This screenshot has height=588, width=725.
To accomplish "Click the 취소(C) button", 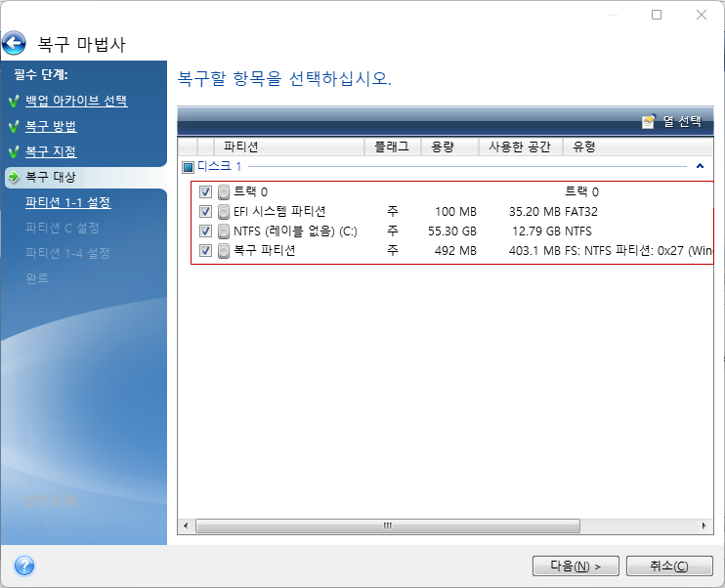I will [x=669, y=566].
